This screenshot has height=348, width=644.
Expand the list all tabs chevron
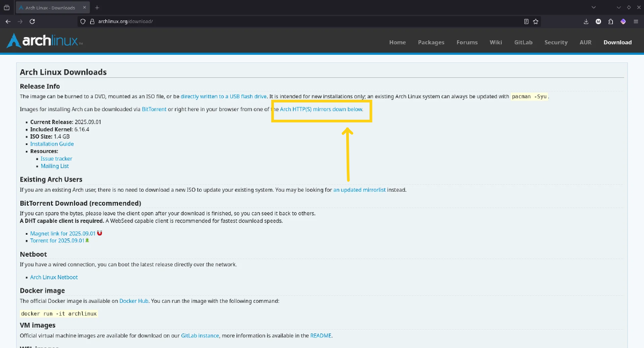pos(594,8)
